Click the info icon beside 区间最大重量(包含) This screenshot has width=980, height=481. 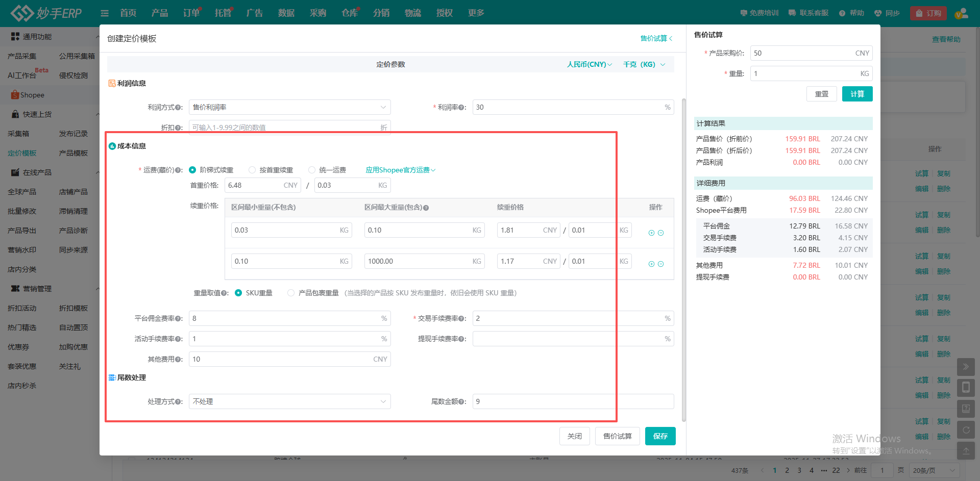click(x=426, y=208)
